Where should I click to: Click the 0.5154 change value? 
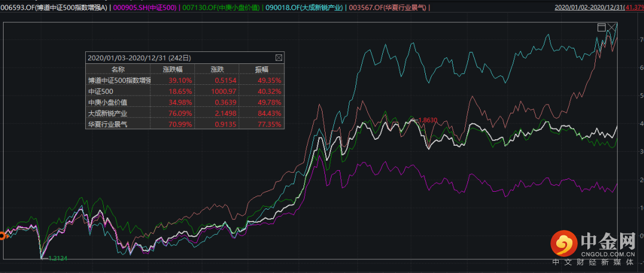coord(226,80)
